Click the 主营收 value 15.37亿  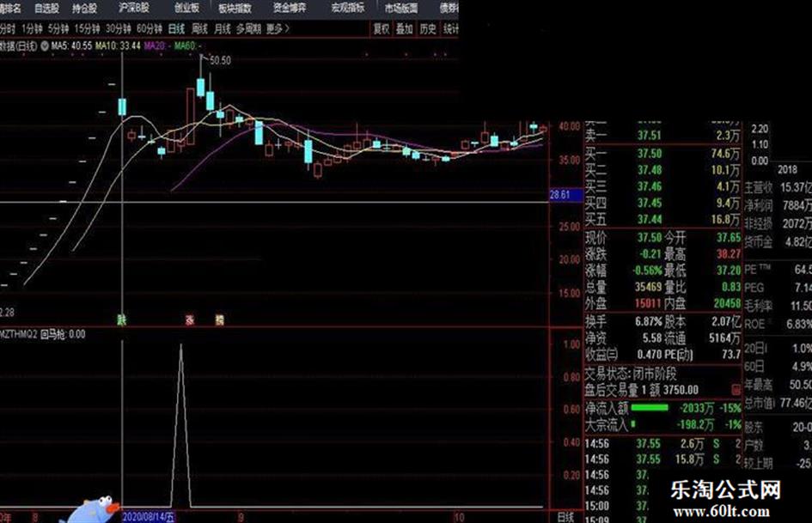(x=796, y=187)
